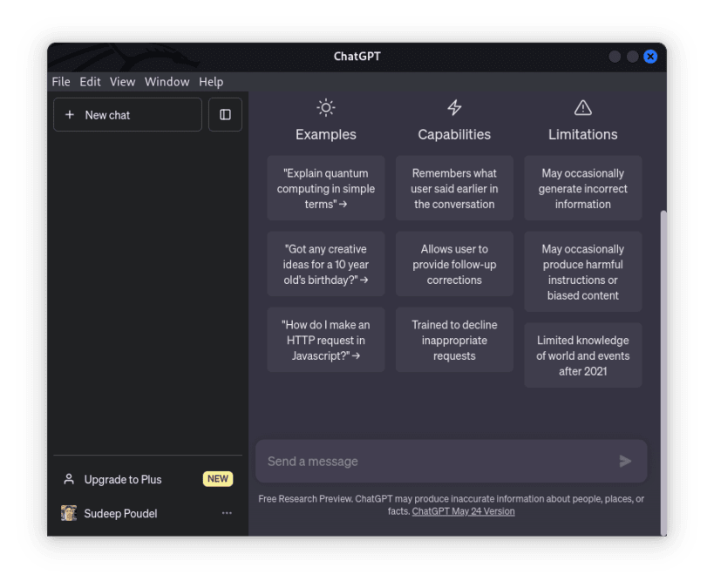Open the File menu

click(x=60, y=81)
